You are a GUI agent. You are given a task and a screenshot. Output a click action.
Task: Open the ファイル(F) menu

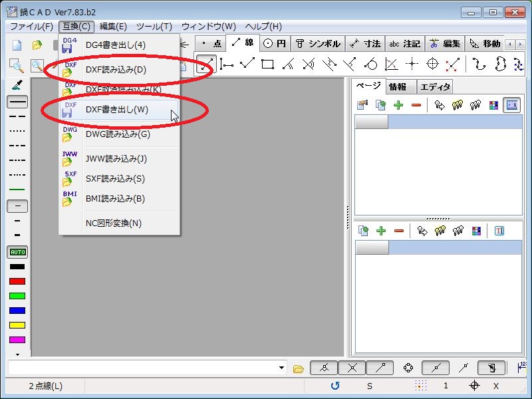click(31, 27)
